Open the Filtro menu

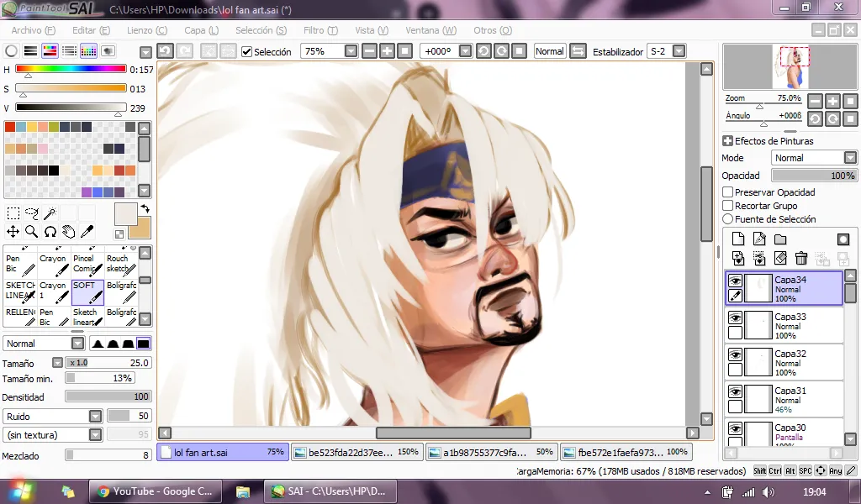pyautogui.click(x=320, y=30)
